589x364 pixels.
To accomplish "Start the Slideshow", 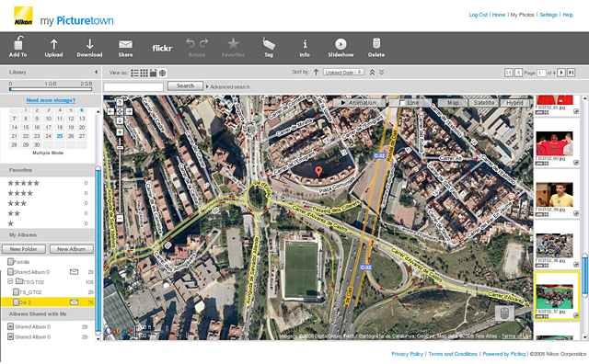I will [x=341, y=47].
